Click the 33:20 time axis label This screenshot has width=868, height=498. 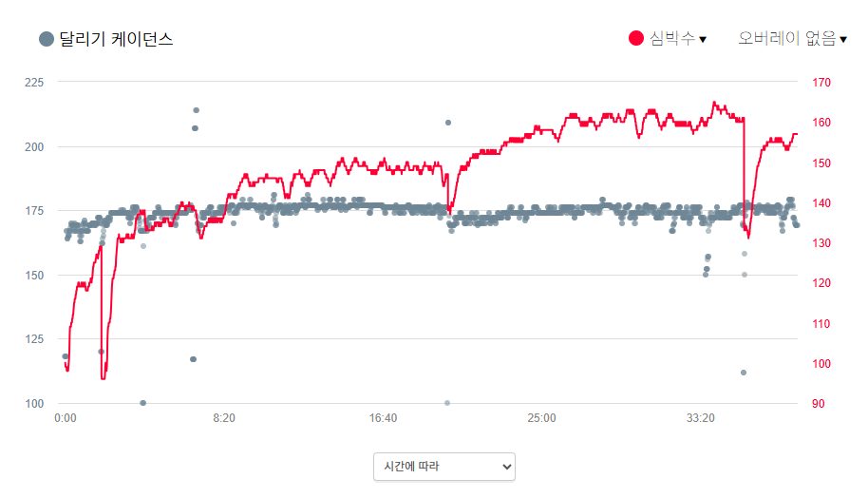[700, 418]
